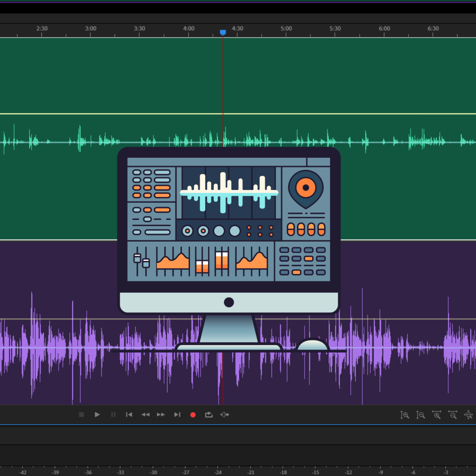This screenshot has height=476, width=476.
Task: Pause the playback
Action: click(113, 415)
